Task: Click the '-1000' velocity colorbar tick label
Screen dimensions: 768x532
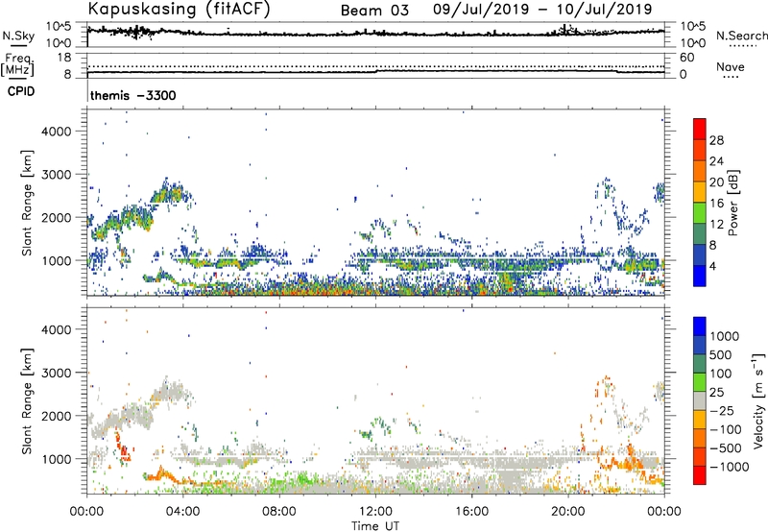Action: click(729, 467)
